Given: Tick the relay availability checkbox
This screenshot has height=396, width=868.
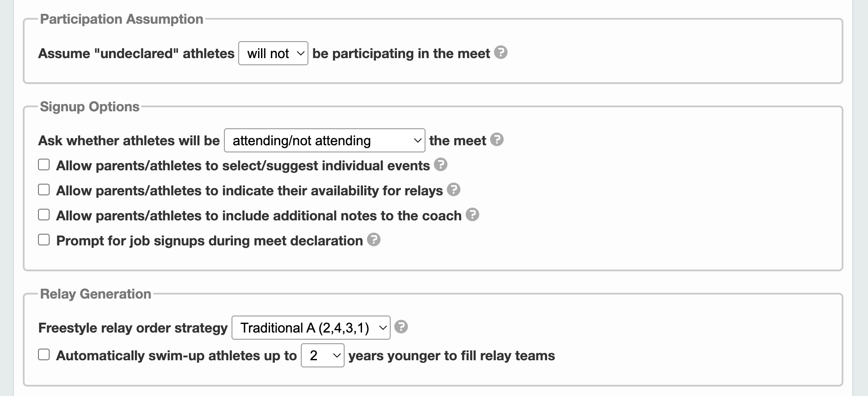Looking at the screenshot, I should pos(44,190).
